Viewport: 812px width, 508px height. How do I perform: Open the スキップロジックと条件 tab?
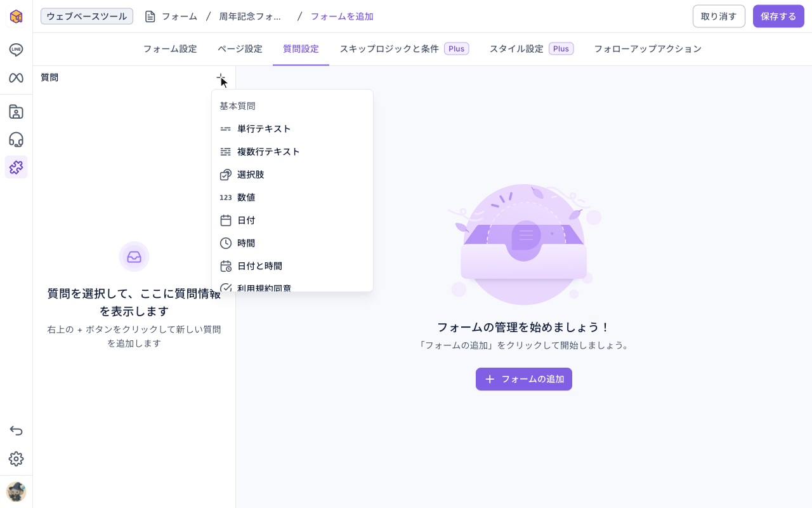pos(404,49)
